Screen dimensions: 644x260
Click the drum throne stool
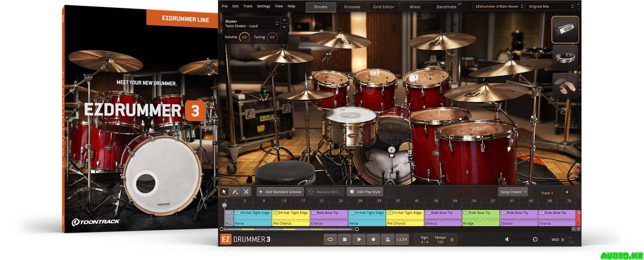[x=286, y=172]
